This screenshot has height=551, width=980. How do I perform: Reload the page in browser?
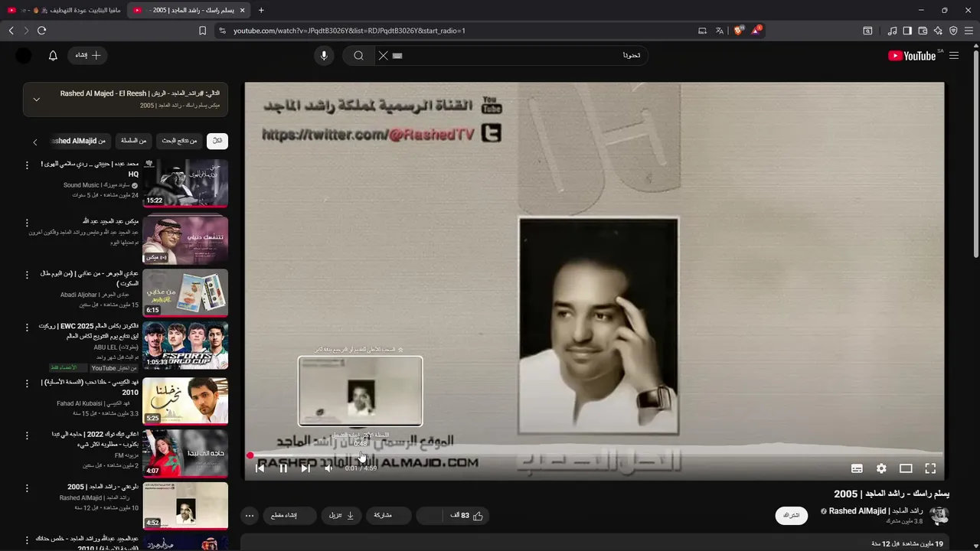click(41, 31)
